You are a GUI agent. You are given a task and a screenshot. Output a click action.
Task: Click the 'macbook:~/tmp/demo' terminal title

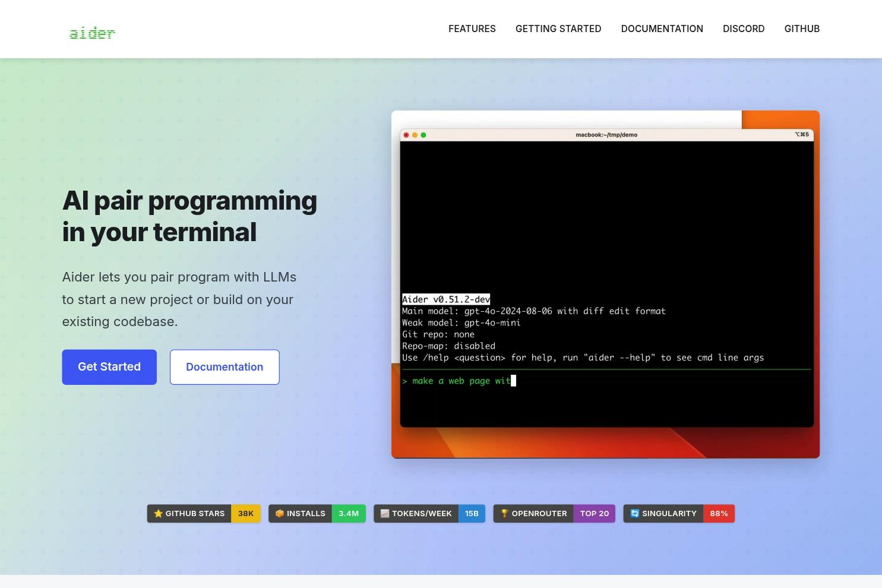point(606,135)
